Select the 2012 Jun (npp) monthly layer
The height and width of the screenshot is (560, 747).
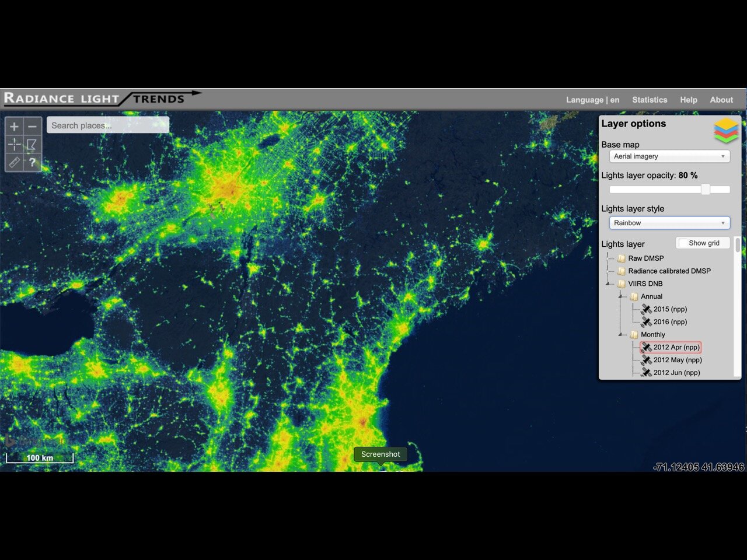[676, 373]
